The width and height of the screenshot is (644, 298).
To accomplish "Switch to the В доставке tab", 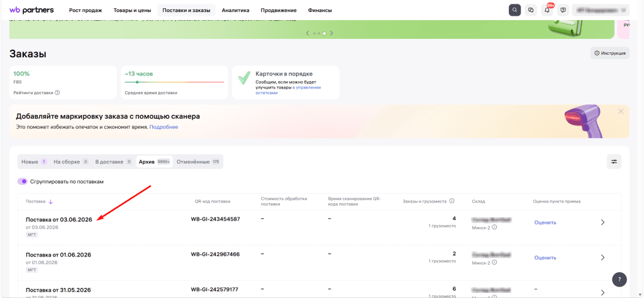I will 113,162.
